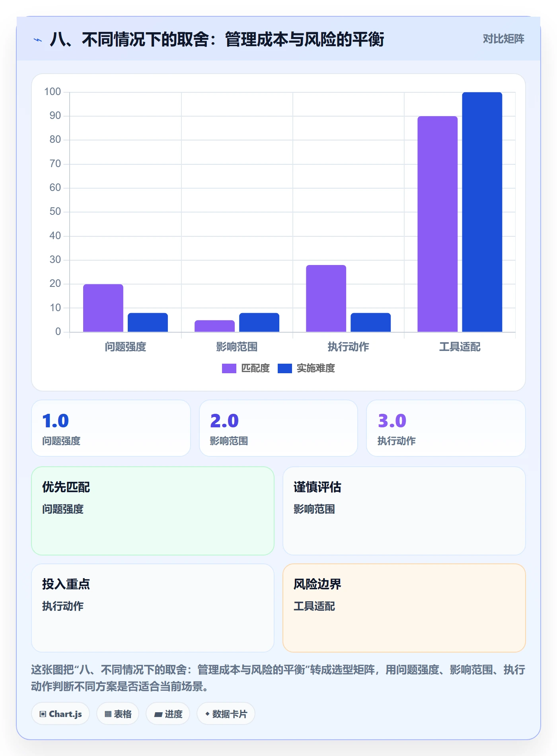Select the 数据卡片 chip at the bottom
The image size is (557, 756).
pyautogui.click(x=226, y=714)
